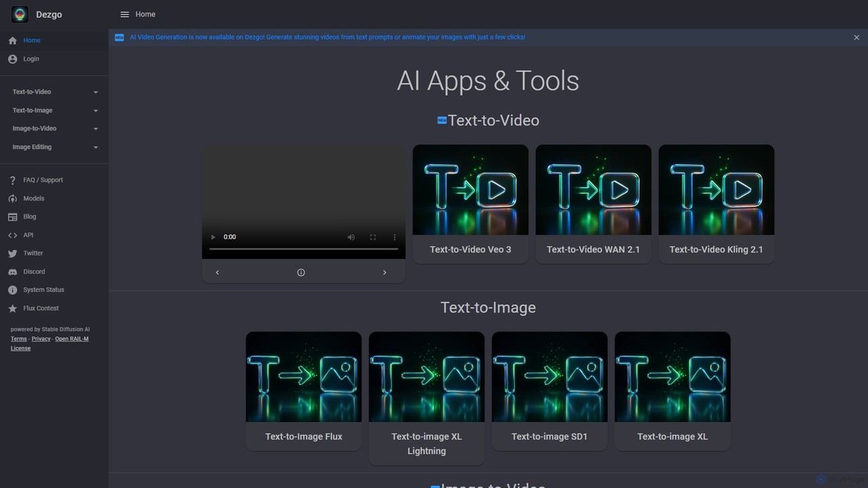Screen dimensions: 868x488
Task: Click the Text-to-image SD1 label
Action: click(x=549, y=436)
